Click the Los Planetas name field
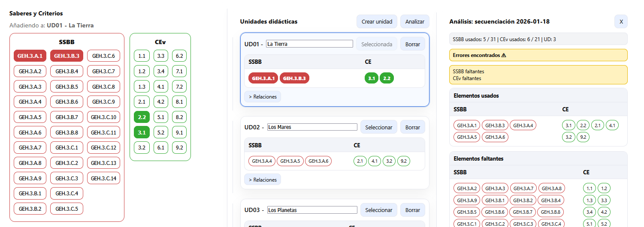Image resolution: width=644 pixels, height=227 pixels. [312, 210]
